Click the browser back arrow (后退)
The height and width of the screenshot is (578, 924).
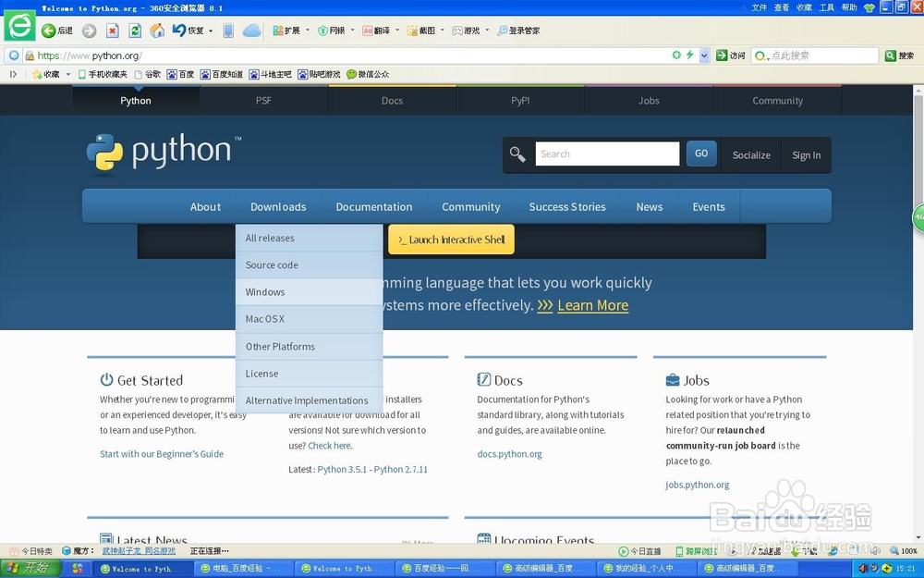click(56, 31)
